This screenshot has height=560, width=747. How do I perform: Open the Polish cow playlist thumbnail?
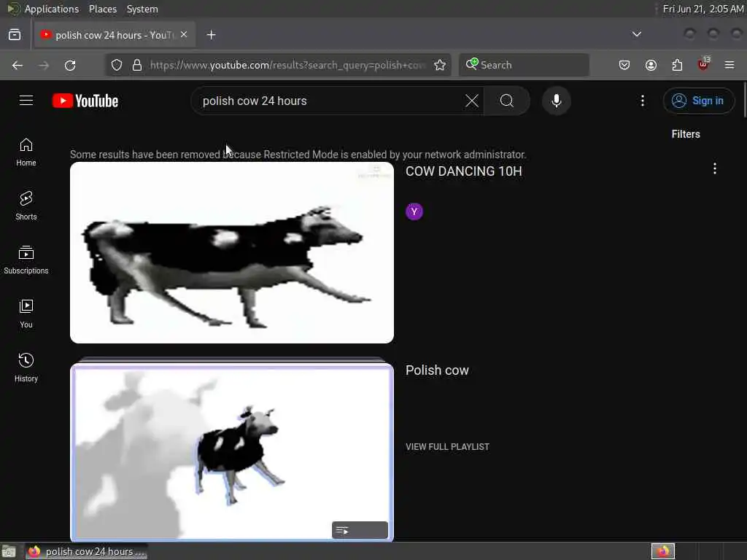coord(232,452)
